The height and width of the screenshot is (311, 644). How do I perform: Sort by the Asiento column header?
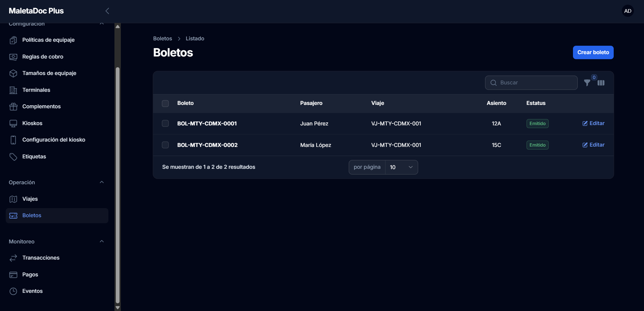496,103
